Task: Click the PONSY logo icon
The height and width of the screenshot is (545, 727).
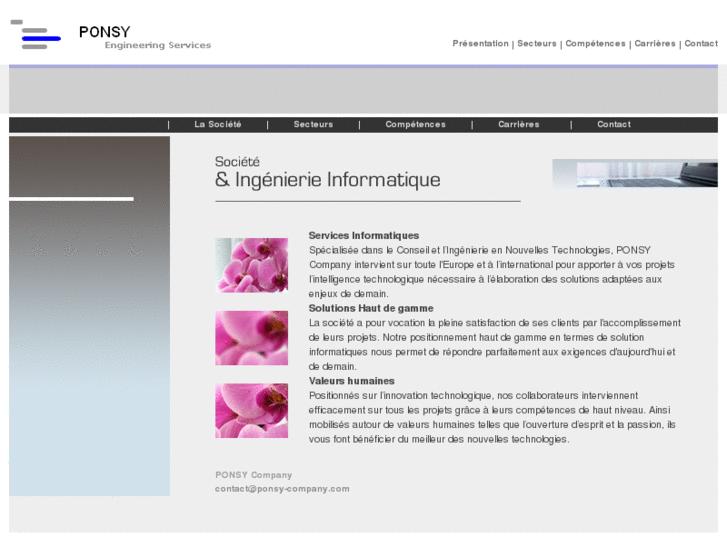Action: [x=36, y=34]
